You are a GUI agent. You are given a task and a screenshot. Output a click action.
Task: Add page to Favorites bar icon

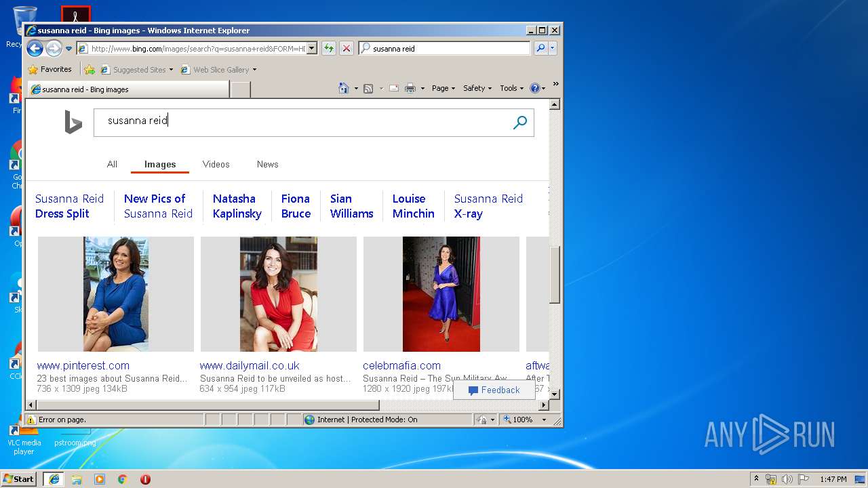coord(90,69)
